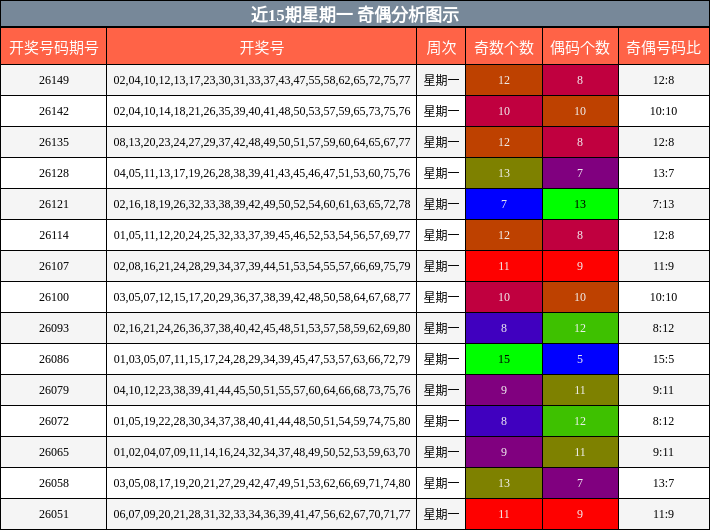Click the draw numbers for issue 26058

point(262,483)
